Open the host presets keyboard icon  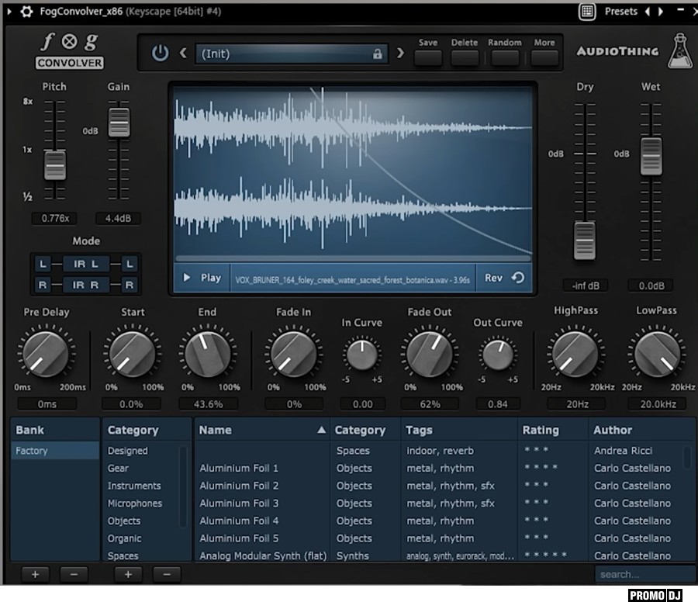coord(587,12)
